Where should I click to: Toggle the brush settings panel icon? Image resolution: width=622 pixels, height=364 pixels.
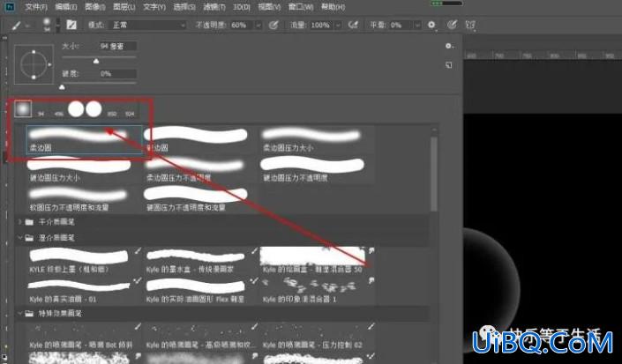pos(71,25)
